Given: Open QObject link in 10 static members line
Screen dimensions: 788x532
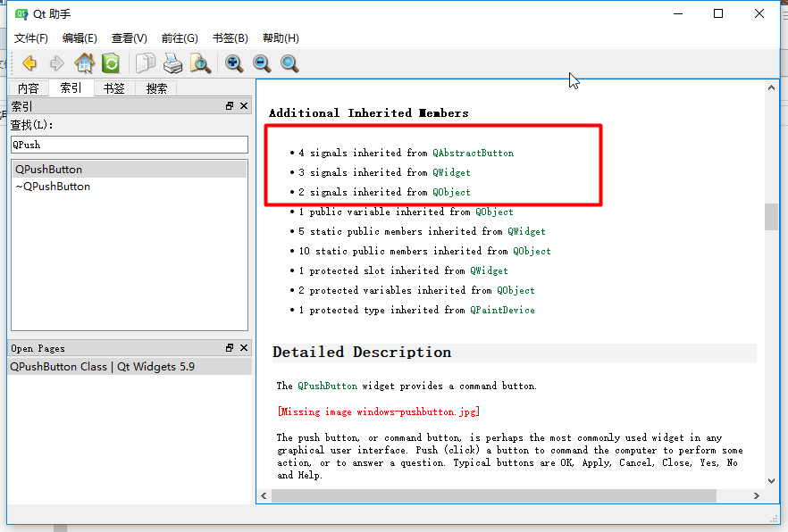Looking at the screenshot, I should [532, 251].
